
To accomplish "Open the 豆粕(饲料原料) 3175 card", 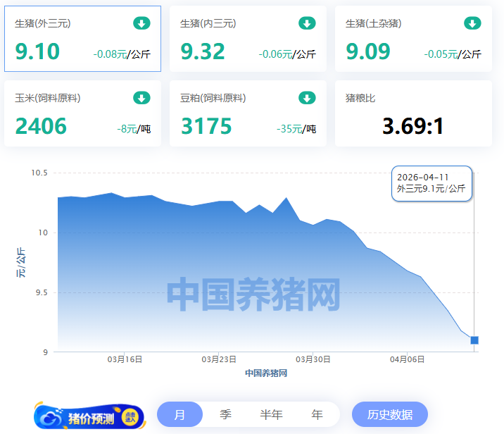I will pos(248,114).
